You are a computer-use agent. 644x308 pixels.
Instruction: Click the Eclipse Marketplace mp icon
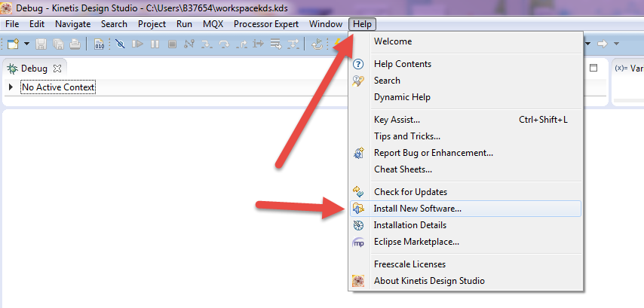click(x=358, y=242)
